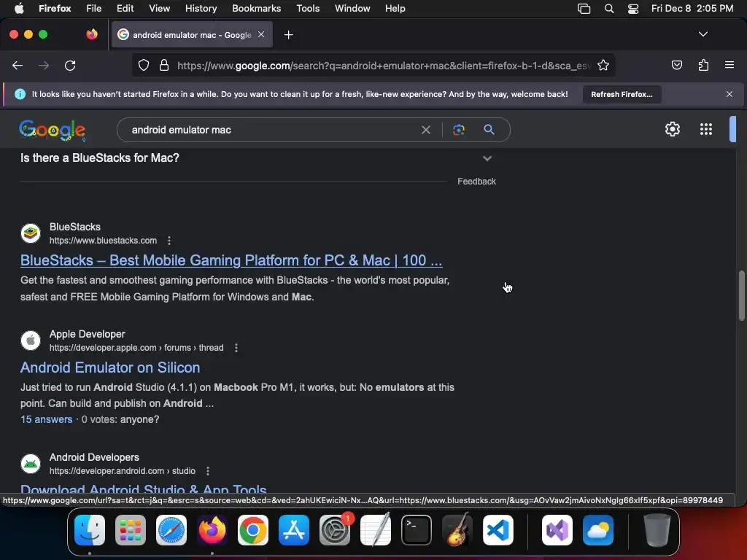Screen dimensions: 747x560
Task: Open System Settings from the dock
Action: coord(335,530)
